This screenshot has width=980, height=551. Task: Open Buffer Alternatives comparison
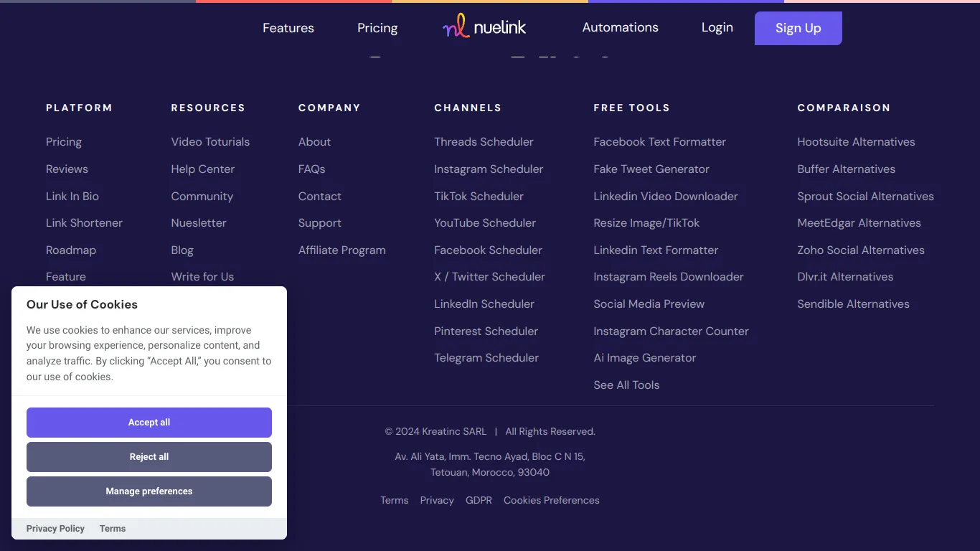pyautogui.click(x=847, y=169)
